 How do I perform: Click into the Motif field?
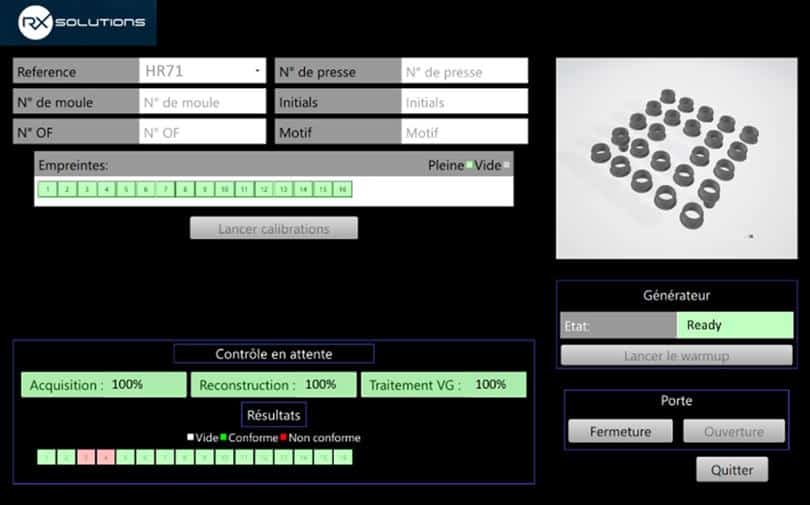tap(464, 132)
